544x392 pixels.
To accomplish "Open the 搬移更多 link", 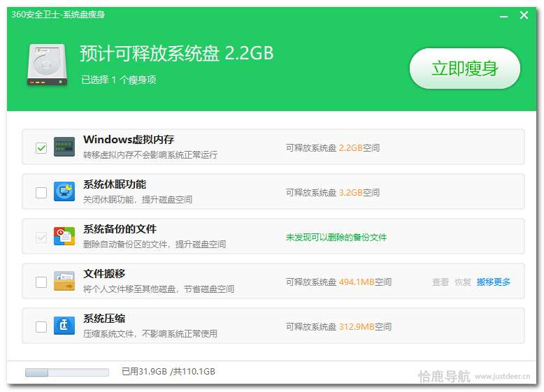I will tap(494, 282).
